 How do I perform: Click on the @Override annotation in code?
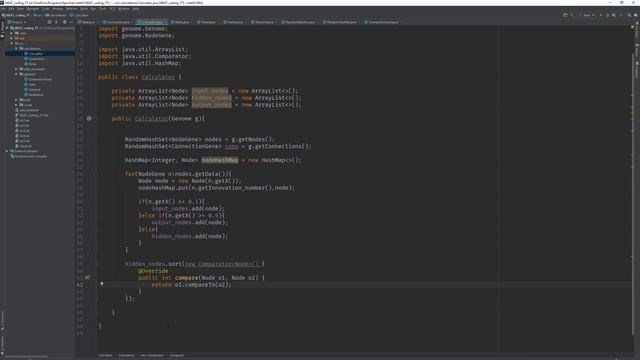coord(153,271)
